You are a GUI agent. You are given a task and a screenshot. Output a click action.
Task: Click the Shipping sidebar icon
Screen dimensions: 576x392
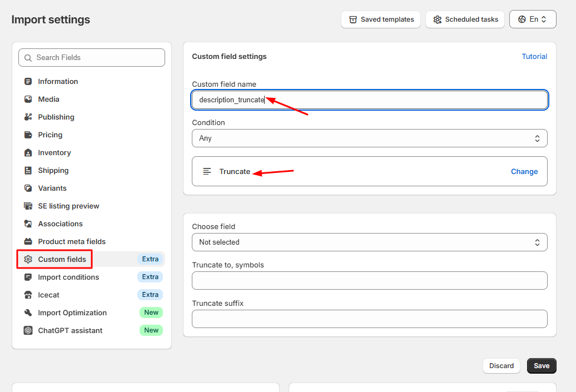click(x=28, y=171)
